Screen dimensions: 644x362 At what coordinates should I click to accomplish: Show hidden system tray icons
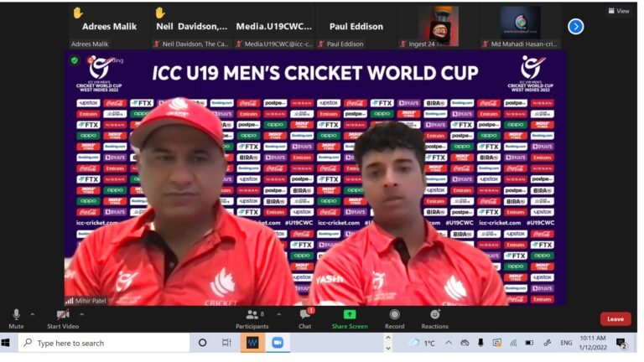point(449,343)
